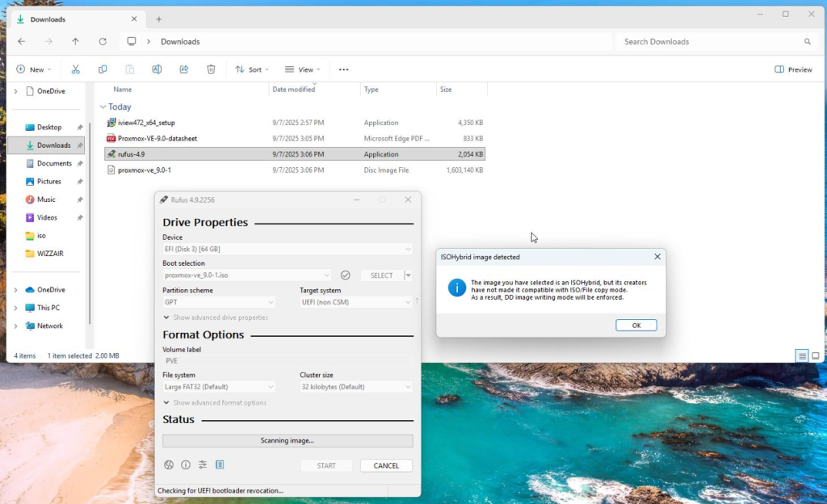Show the Rufus log icon
This screenshot has width=827, height=504.
220,465
